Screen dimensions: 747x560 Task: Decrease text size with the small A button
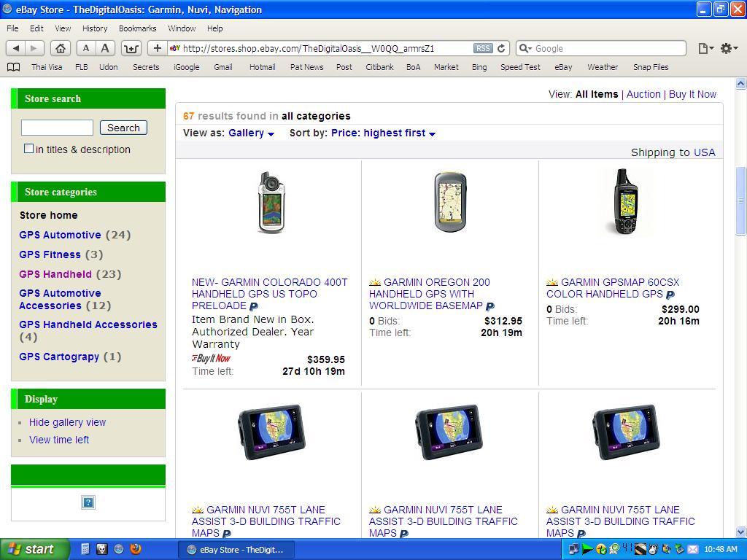(86, 48)
